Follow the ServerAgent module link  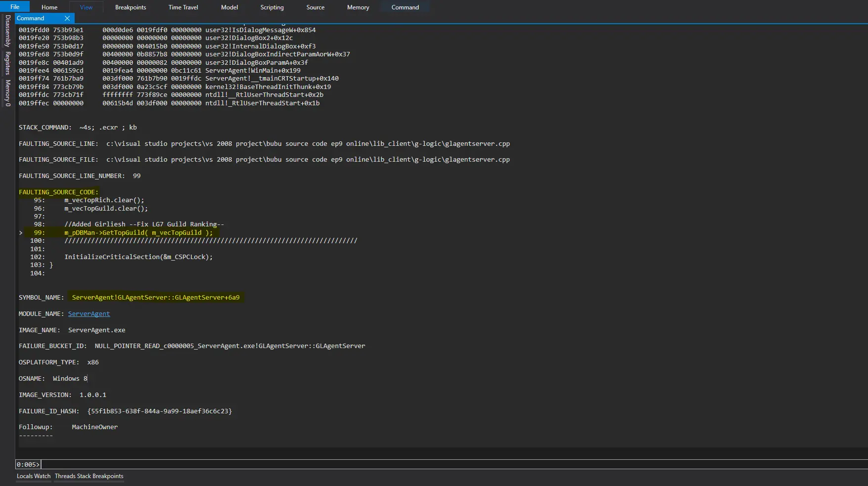pos(89,313)
